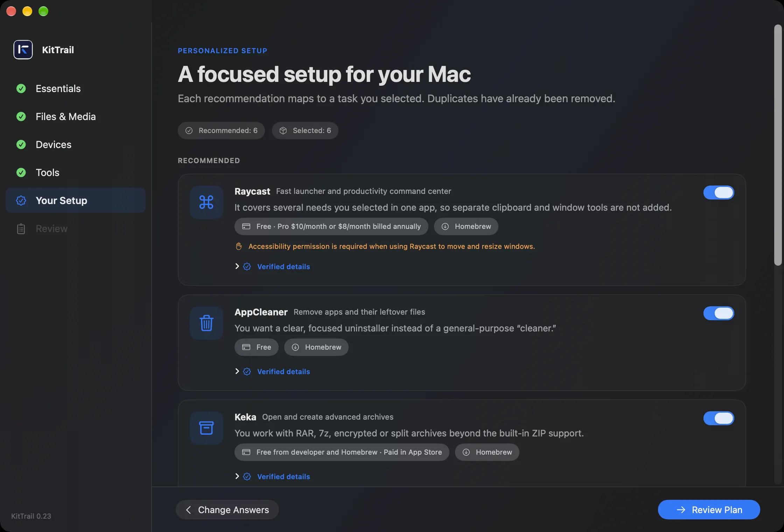Disable the AppCleaner toggle switch
This screenshot has height=532, width=784.
pos(719,313)
